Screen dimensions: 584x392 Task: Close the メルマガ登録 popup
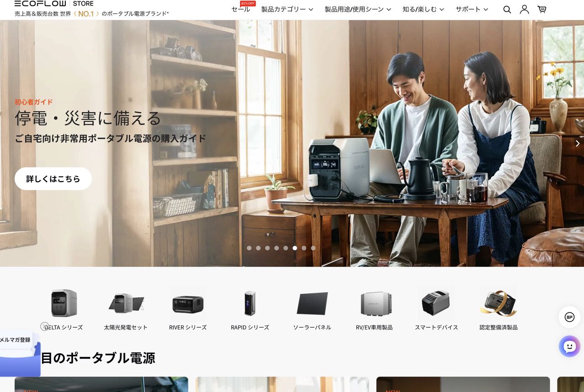44,326
